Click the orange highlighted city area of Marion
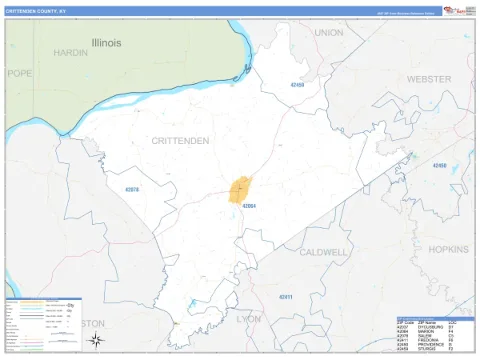The width and height of the screenshot is (480, 360). tap(240, 190)
